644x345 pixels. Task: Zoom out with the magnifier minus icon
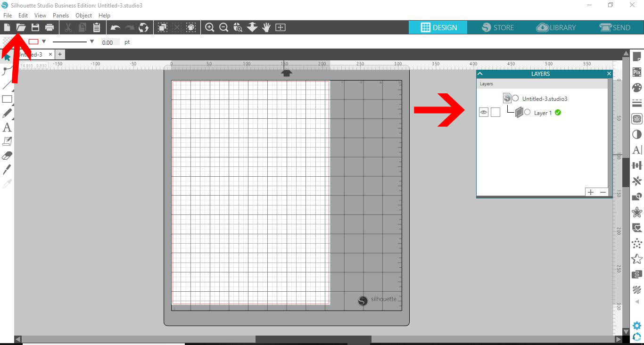(x=224, y=27)
